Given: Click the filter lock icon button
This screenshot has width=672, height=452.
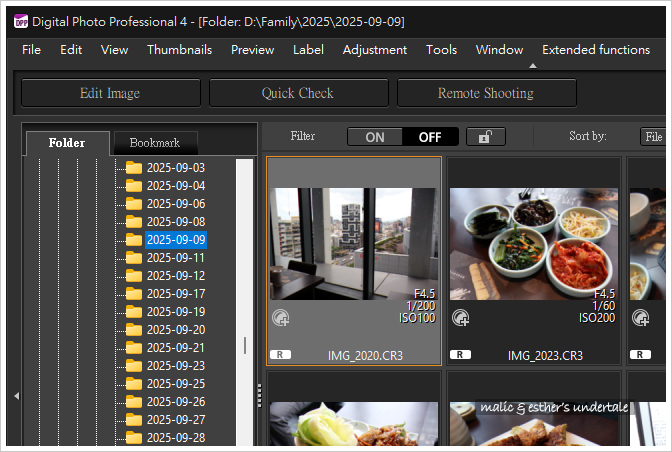Looking at the screenshot, I should point(486,137).
